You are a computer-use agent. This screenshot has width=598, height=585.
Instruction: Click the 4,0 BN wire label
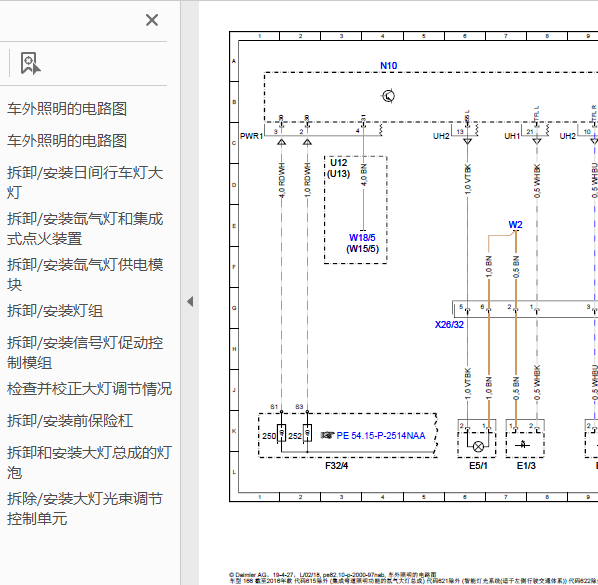coord(364,175)
